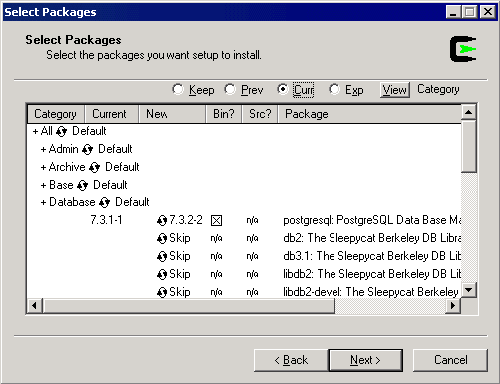Click the libdb2: Sleepycat package description
500x384 pixels.
[x=372, y=274]
